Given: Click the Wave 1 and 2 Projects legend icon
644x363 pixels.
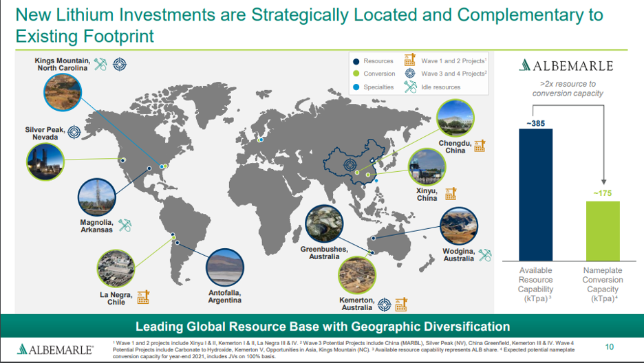Looking at the screenshot, I should (x=409, y=61).
